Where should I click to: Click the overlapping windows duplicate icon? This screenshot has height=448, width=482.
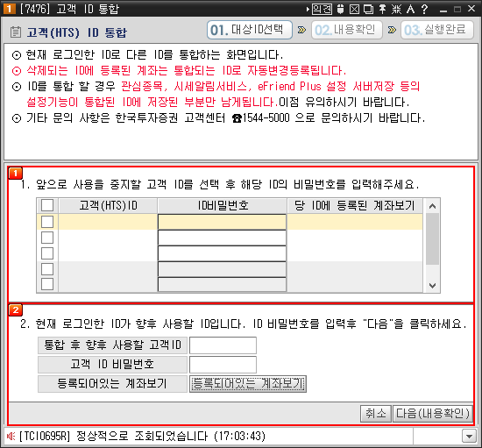pos(368,9)
